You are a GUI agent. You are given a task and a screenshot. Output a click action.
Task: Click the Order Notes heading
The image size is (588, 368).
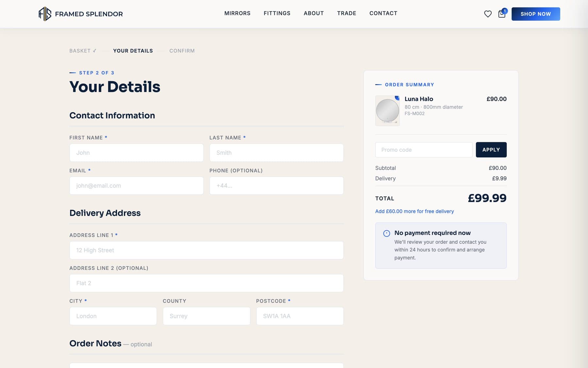[95, 343]
